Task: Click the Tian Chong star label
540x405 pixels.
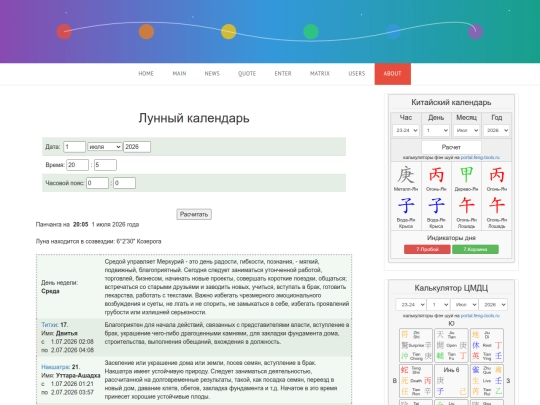Action: pyautogui.click(x=416, y=356)
